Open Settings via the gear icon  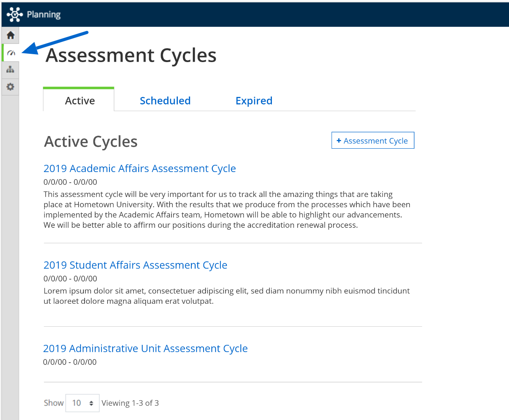pos(10,87)
